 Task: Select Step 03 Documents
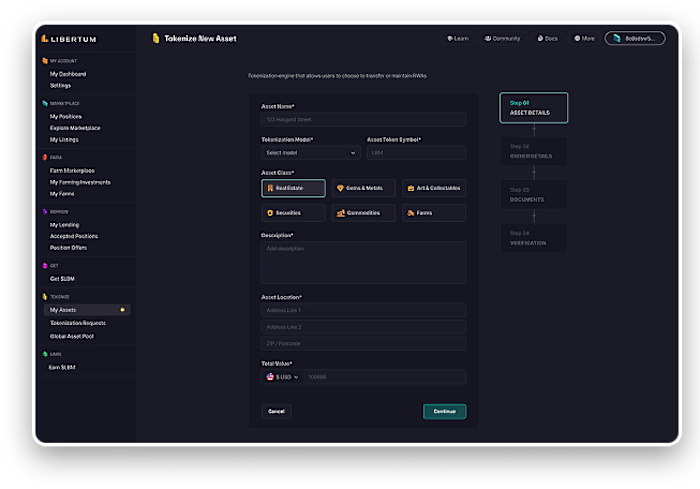click(533, 194)
